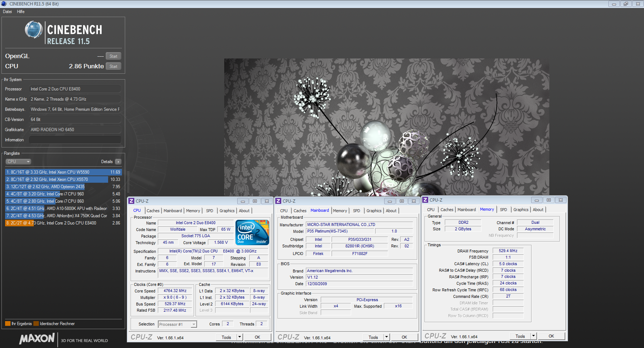Open SPD tab in second CPU-Z window
The width and height of the screenshot is (644, 348).
click(357, 211)
